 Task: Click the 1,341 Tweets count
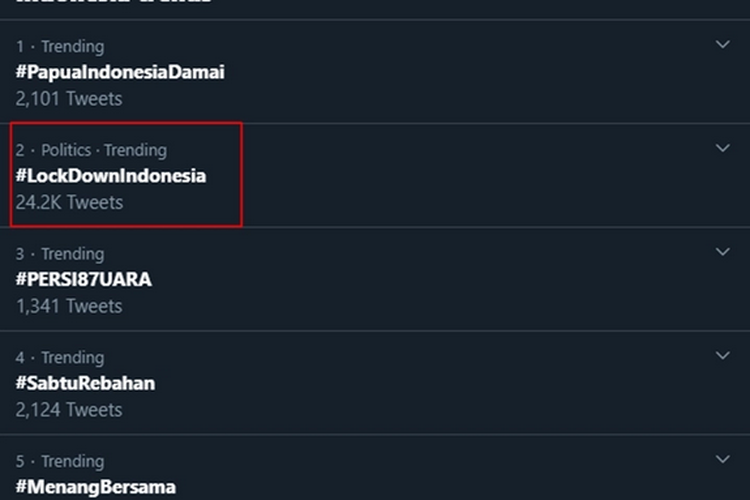pos(68,306)
